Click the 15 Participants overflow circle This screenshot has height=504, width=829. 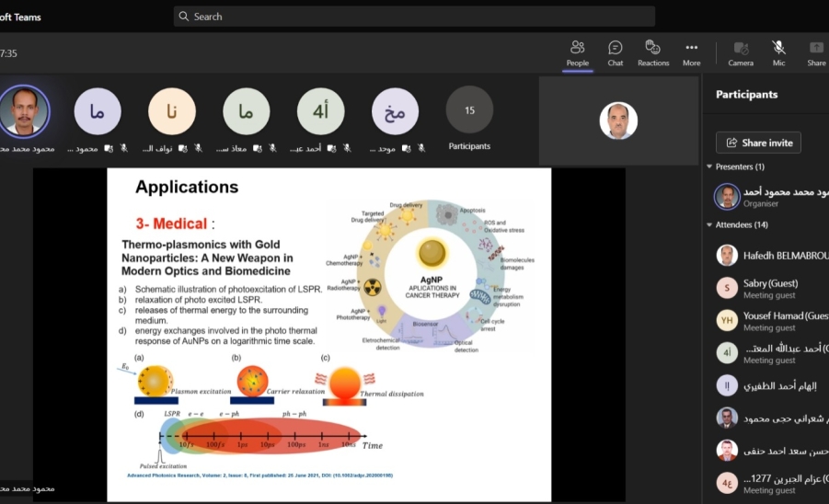pos(469,110)
